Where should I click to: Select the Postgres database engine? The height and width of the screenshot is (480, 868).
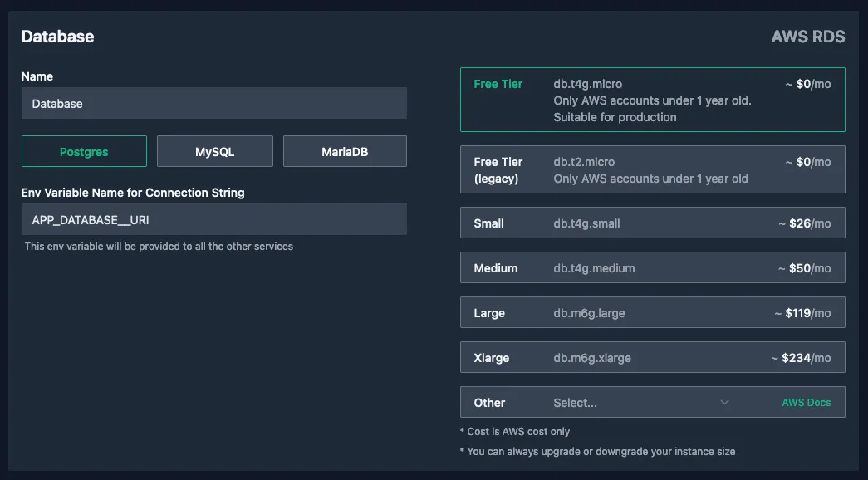pos(83,151)
